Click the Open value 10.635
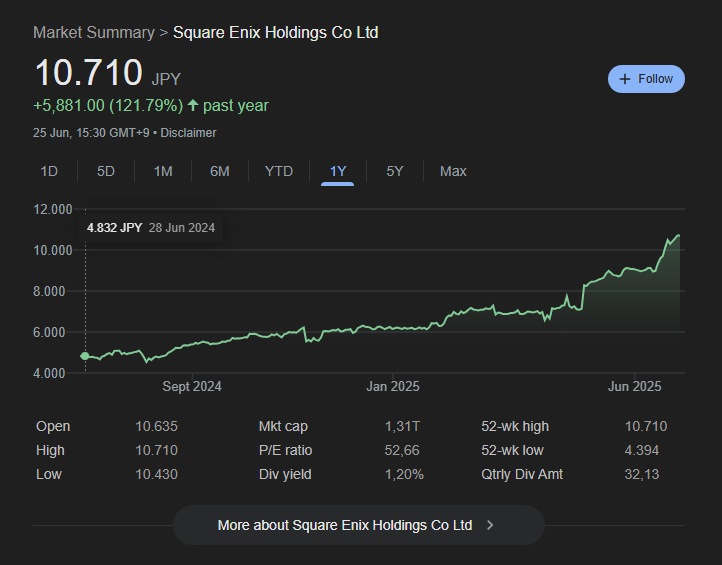The height and width of the screenshot is (565, 722). click(x=156, y=426)
